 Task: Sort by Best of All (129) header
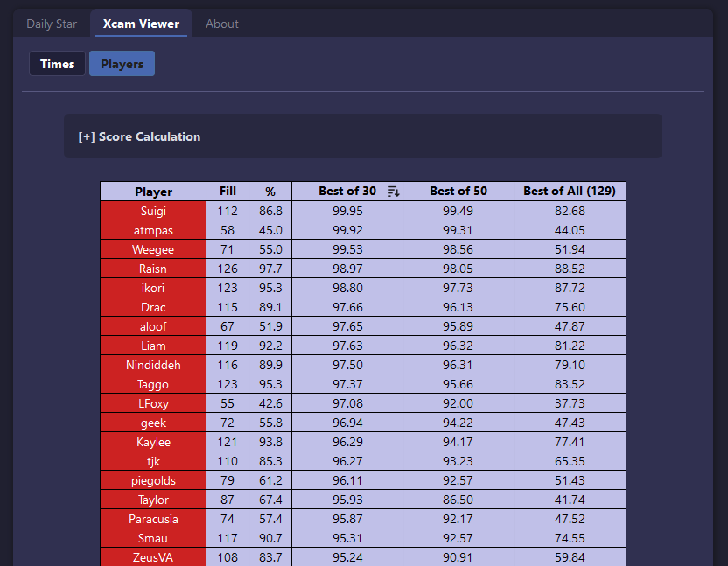570,192
